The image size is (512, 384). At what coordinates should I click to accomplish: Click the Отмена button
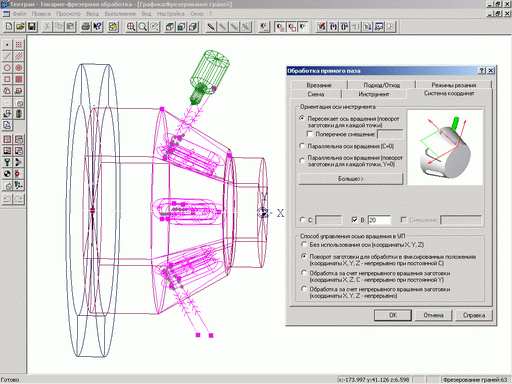pyautogui.click(x=433, y=315)
